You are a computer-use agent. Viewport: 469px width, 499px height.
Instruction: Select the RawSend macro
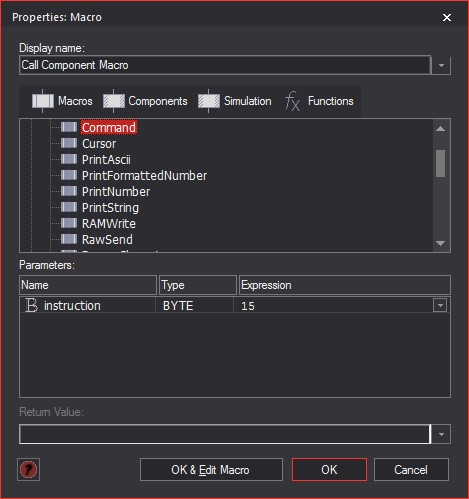pyautogui.click(x=107, y=240)
